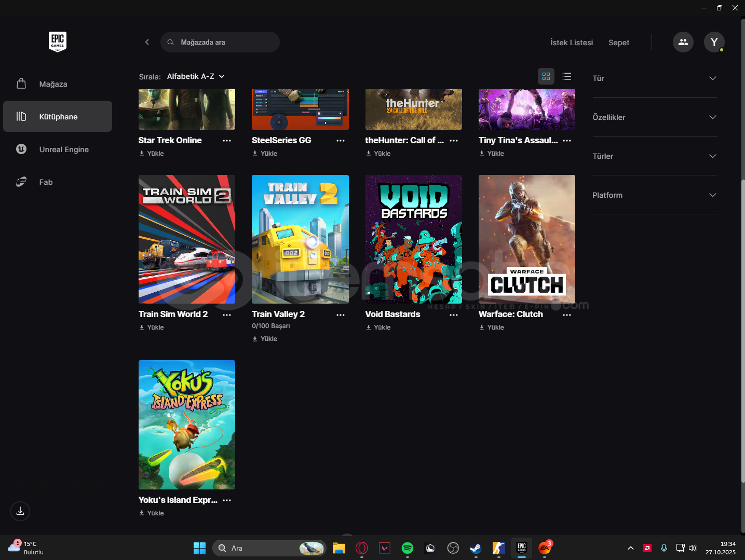Go back with the left arrow
This screenshot has width=745, height=560.
pos(147,42)
